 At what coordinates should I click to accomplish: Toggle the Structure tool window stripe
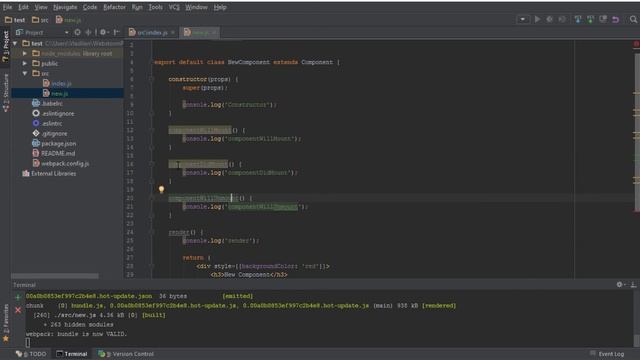tap(5, 93)
